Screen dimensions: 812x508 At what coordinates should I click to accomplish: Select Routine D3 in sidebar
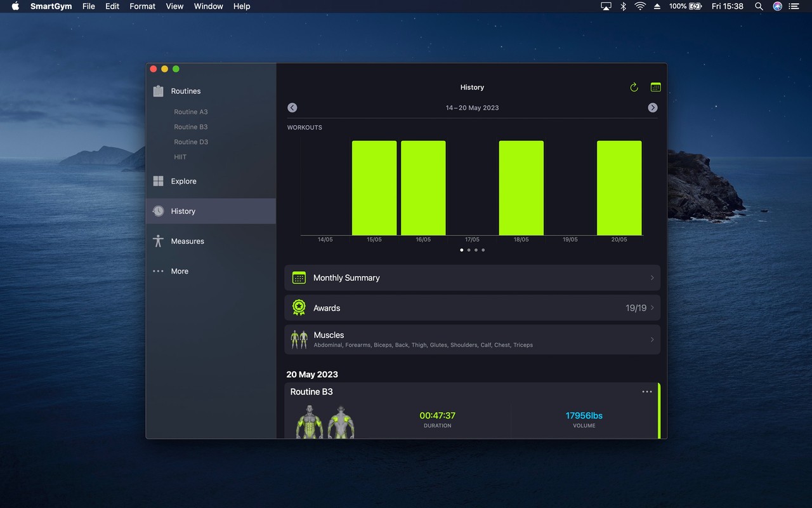tap(191, 142)
